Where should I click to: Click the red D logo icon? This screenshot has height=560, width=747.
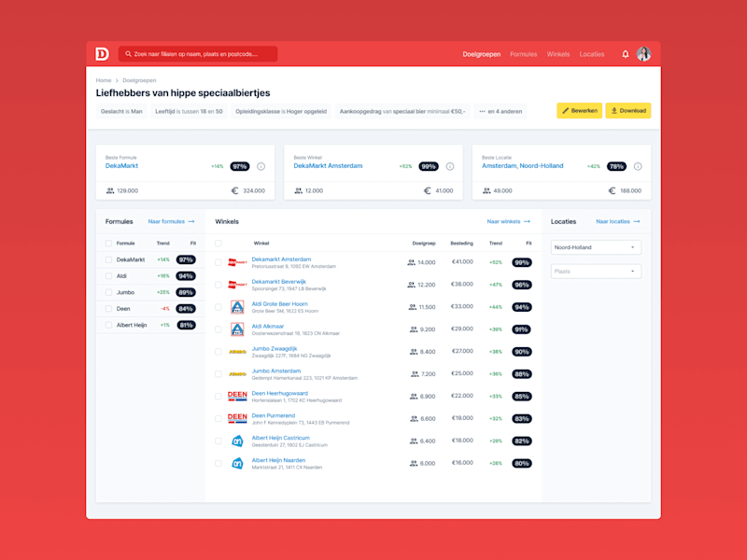click(102, 54)
